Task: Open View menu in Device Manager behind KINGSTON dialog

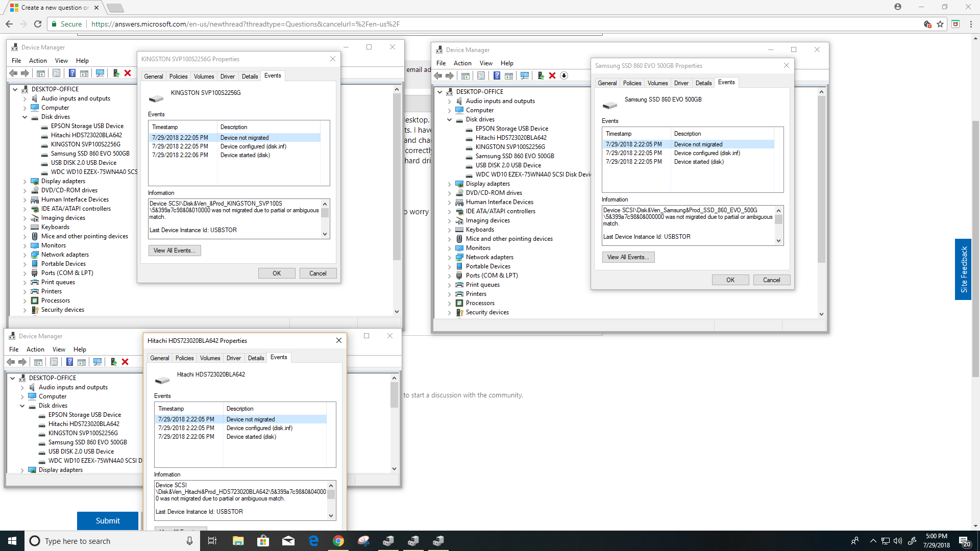Action: tap(61, 61)
